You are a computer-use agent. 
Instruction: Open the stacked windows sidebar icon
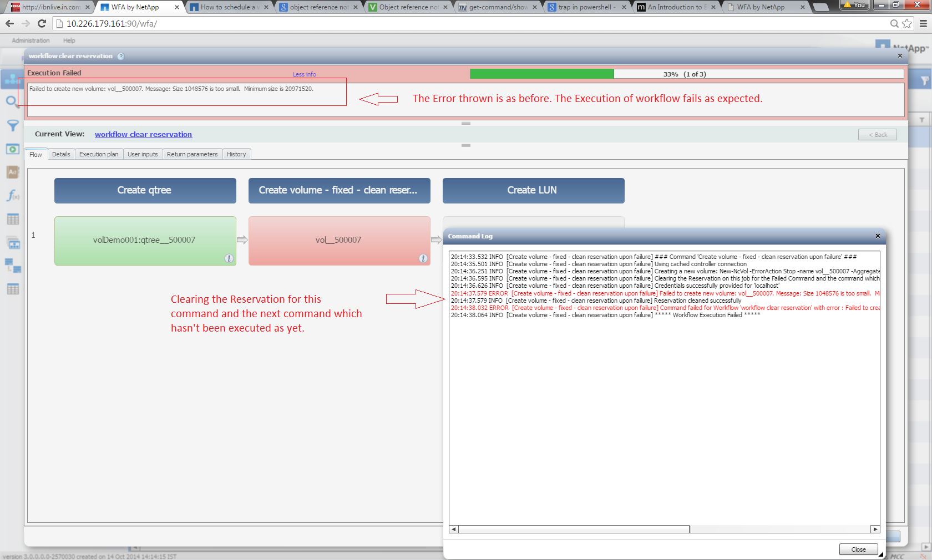12,242
